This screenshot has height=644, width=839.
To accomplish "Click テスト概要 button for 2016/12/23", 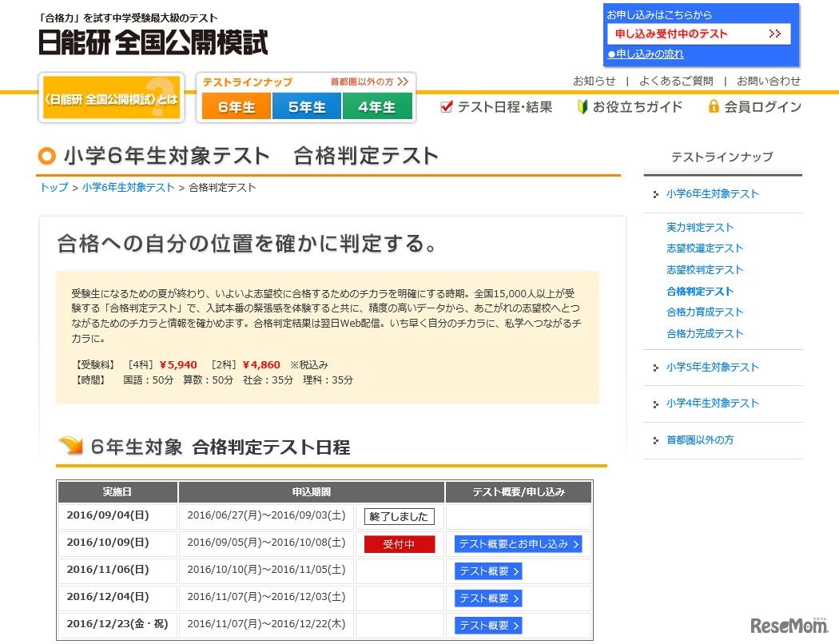I will pos(488,626).
